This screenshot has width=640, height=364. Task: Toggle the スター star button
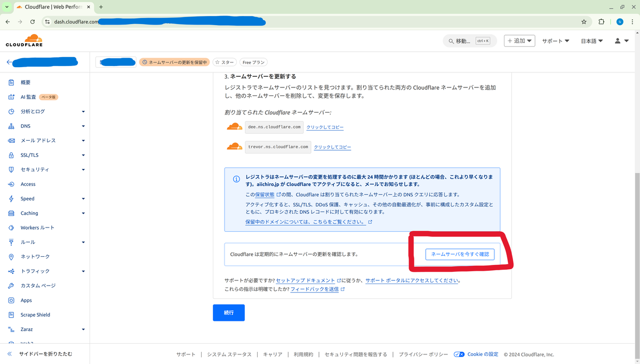225,62
